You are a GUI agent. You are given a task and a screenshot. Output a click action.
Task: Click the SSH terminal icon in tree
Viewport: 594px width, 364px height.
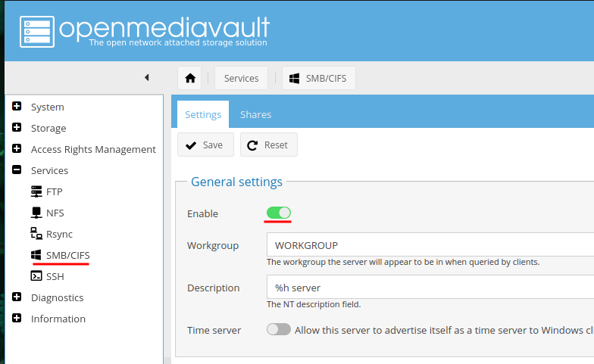36,276
